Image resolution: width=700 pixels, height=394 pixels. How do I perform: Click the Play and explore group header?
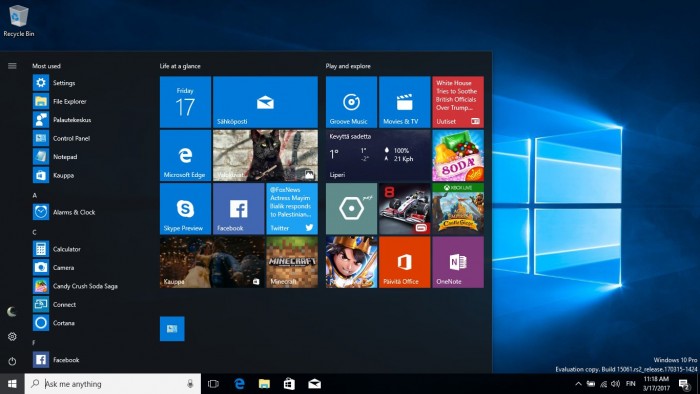pyautogui.click(x=348, y=66)
